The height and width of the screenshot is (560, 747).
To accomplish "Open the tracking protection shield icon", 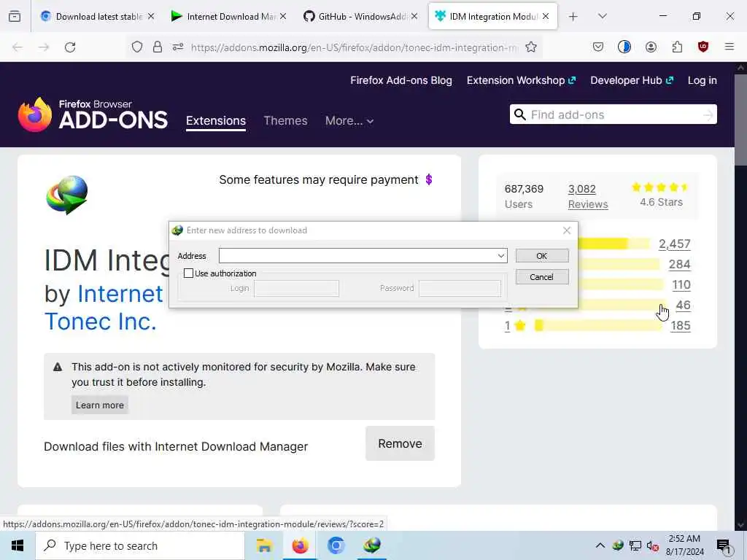I will [137, 47].
